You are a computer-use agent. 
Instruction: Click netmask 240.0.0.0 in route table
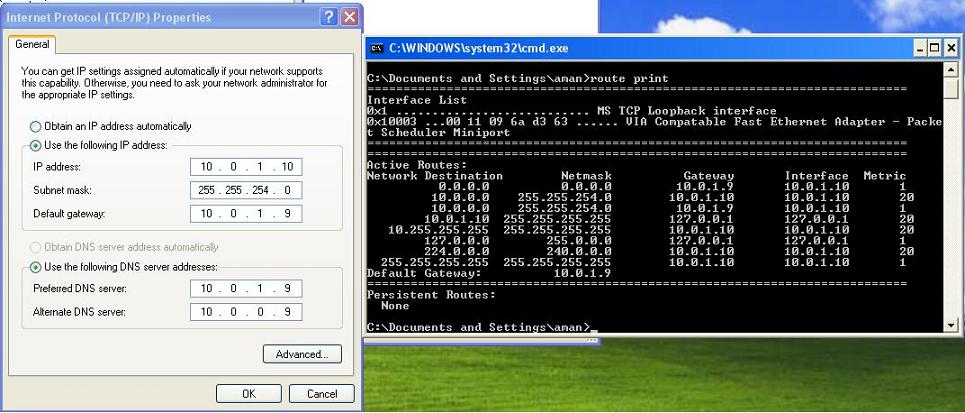coord(579,251)
